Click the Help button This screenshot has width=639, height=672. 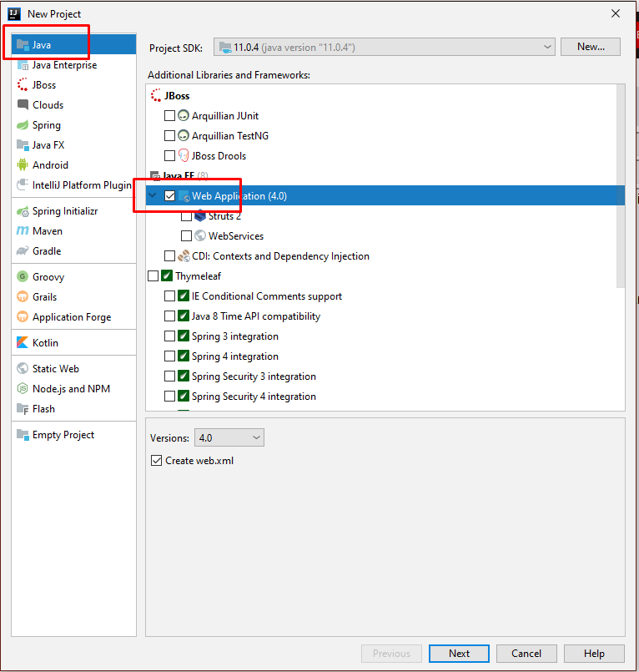tap(594, 653)
